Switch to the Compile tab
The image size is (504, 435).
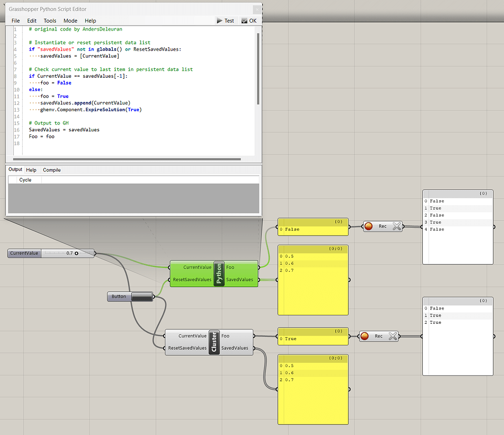point(52,170)
